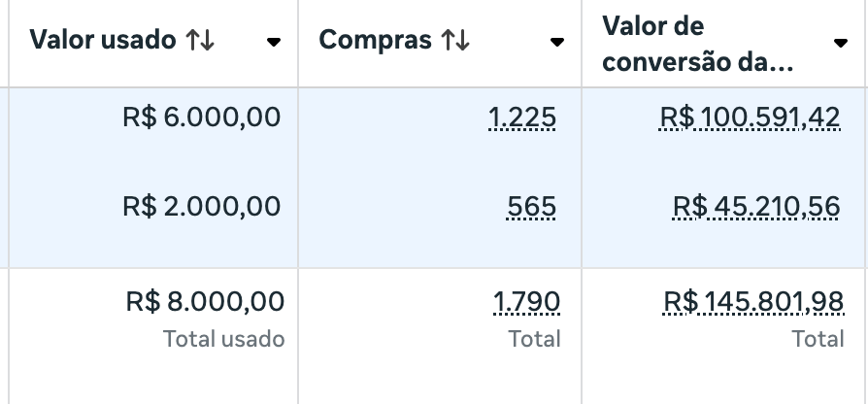
Task: Open the 1.790 total purchases value
Action: [x=526, y=302]
